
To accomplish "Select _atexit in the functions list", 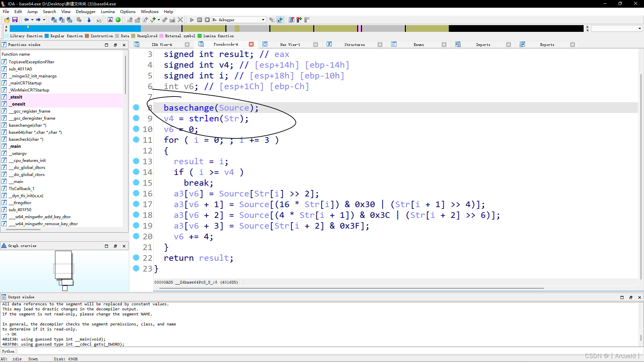I will 16,97.
